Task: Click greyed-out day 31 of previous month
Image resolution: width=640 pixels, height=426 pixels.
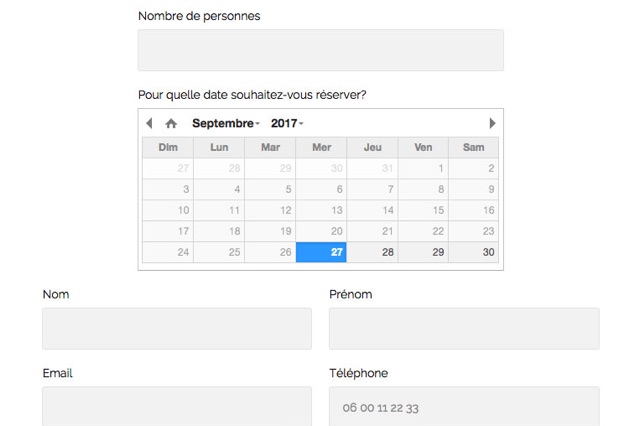Action: point(372,168)
